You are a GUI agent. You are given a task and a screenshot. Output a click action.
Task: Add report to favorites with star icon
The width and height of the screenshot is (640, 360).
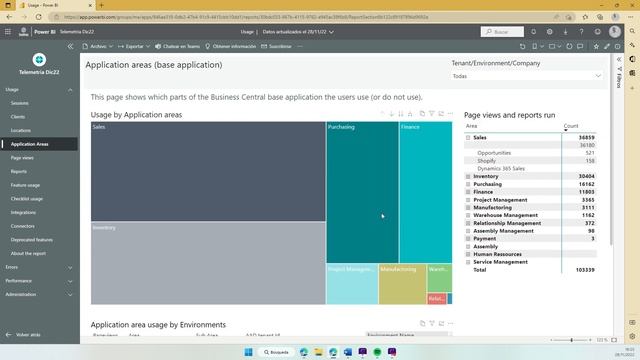coord(596,47)
